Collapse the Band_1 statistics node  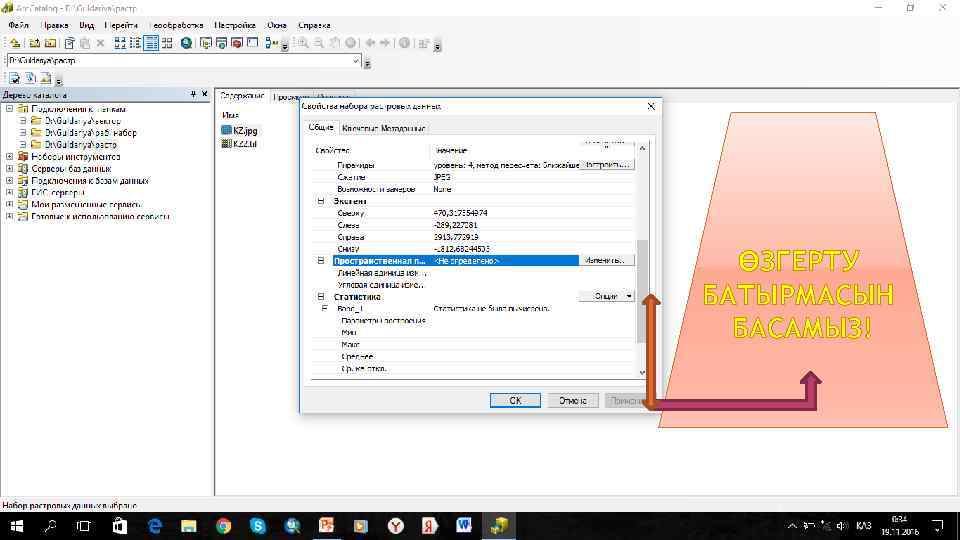point(324,309)
